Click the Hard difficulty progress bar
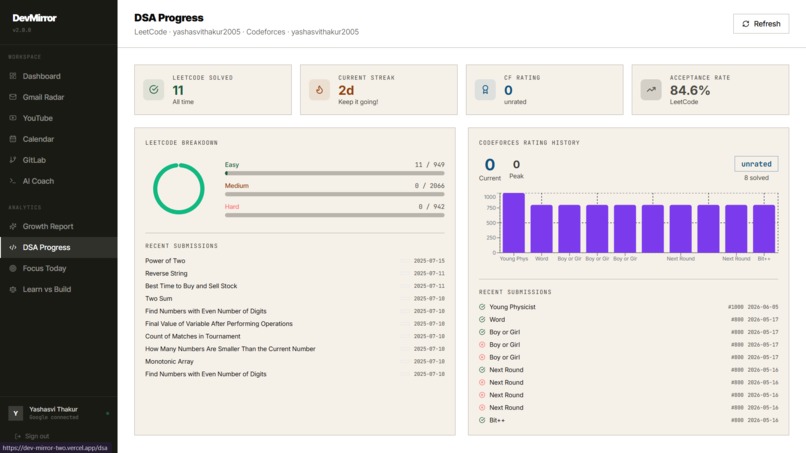 pyautogui.click(x=335, y=215)
